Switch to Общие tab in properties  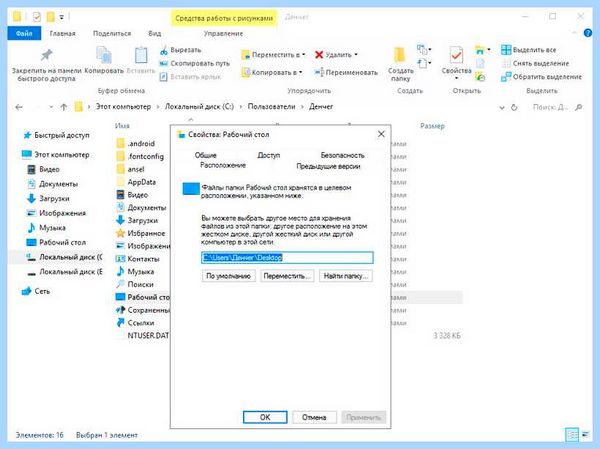click(205, 155)
